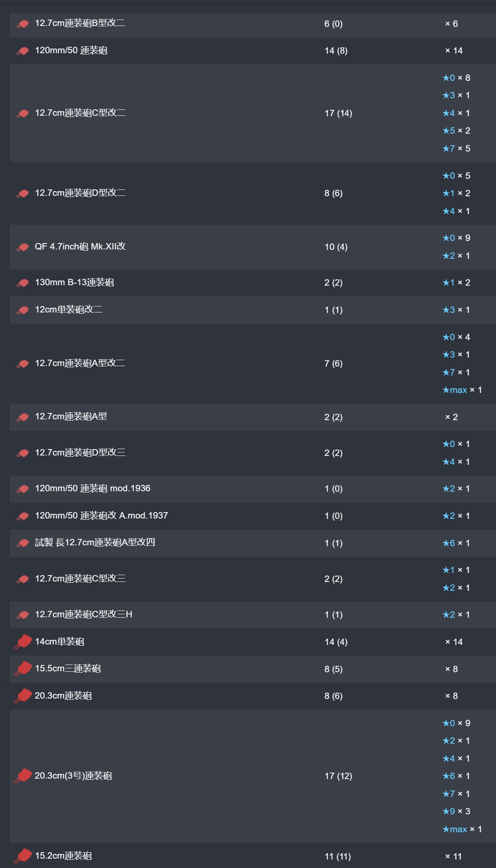Viewport: 496px width, 868px height.
Task: Select the 12.7cm連装砲D型改二 equipment name
Action: tap(80, 193)
